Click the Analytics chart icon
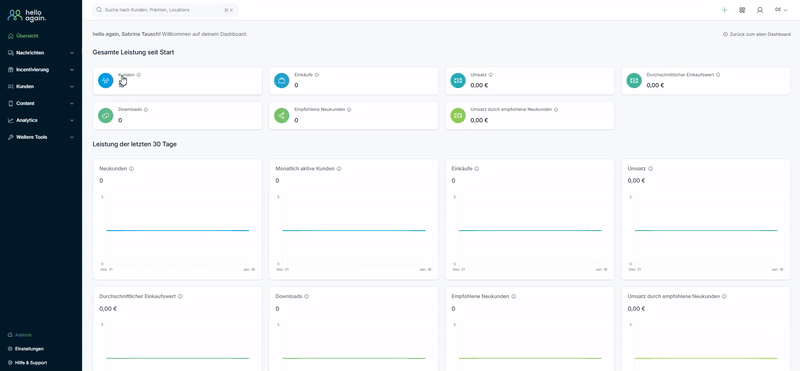Image resolution: width=800 pixels, height=371 pixels. [x=10, y=120]
